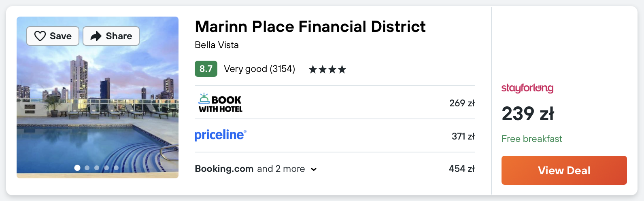The image size is (644, 201).
Task: Go to the second photo carousel dot
Action: [x=87, y=168]
